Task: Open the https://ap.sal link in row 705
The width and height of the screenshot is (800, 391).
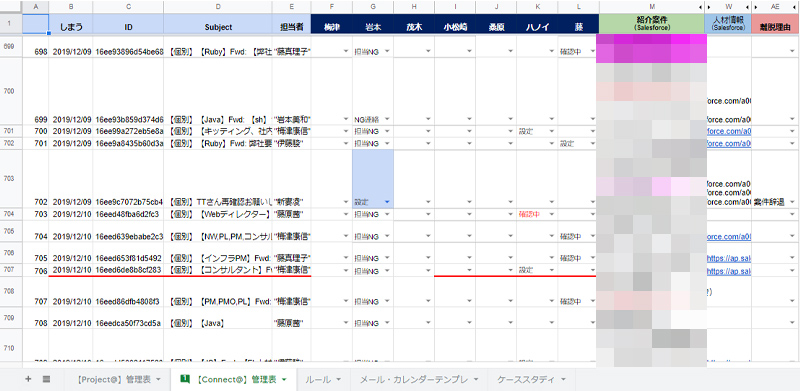Action: click(x=728, y=258)
